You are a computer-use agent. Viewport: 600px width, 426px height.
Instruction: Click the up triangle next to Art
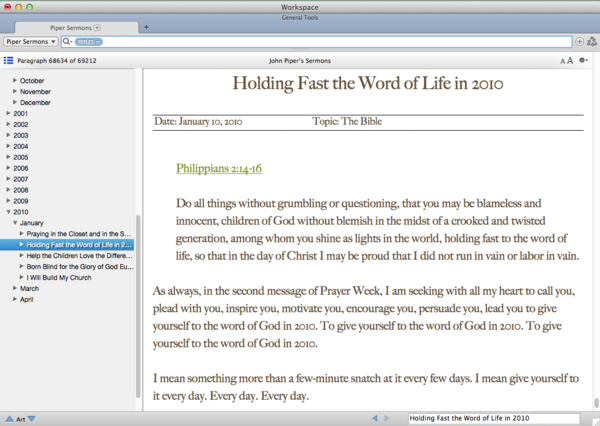tap(9, 419)
